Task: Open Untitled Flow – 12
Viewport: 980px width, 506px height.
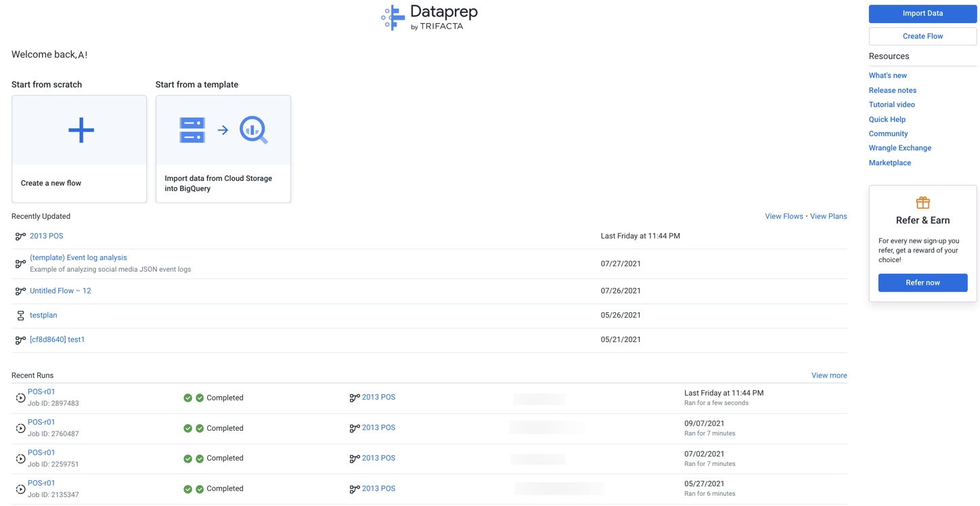Action: point(60,291)
